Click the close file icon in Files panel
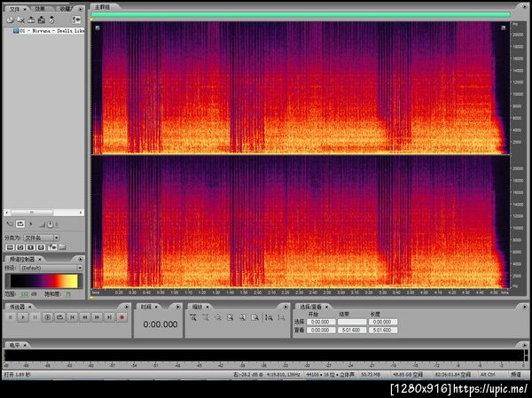Viewport: 532px width, 398px height. coord(20,20)
